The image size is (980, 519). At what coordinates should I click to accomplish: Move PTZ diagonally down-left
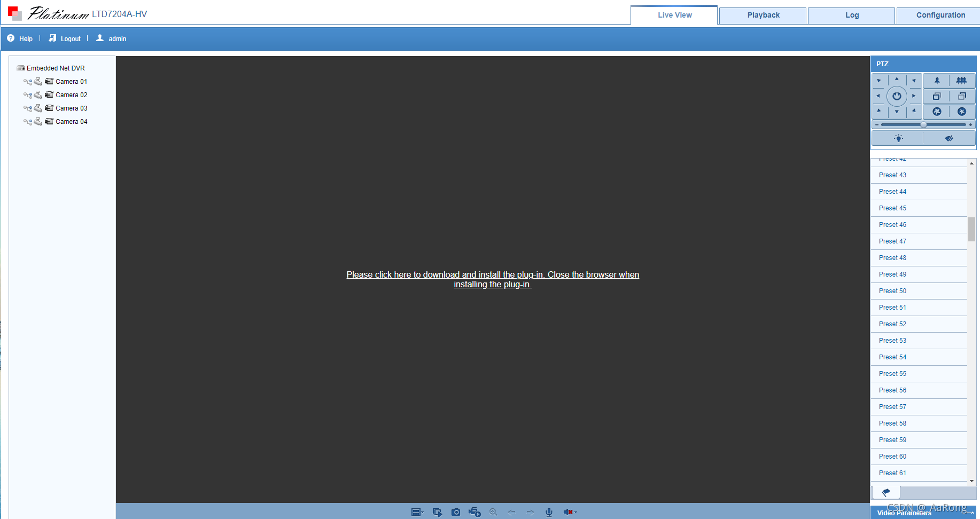click(x=880, y=111)
